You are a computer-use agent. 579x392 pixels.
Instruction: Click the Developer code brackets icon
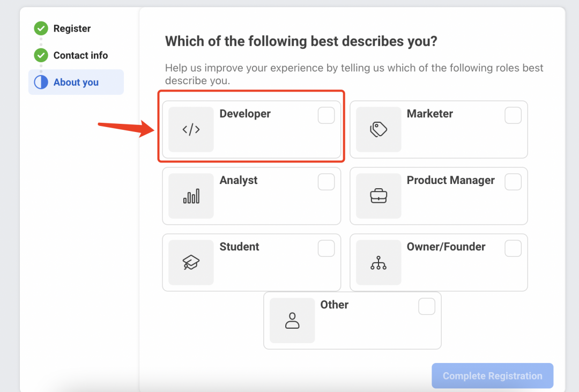(x=191, y=129)
